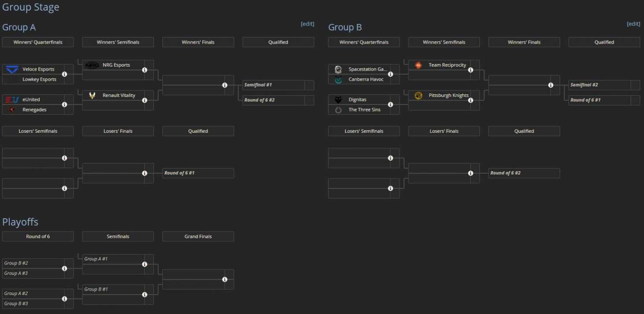The width and height of the screenshot is (644, 314).
Task: Select the eUnited team name
Action: coord(31,100)
